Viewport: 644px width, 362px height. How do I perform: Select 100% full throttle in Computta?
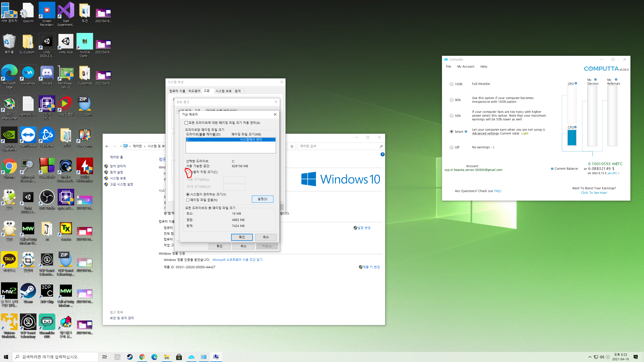(x=452, y=84)
